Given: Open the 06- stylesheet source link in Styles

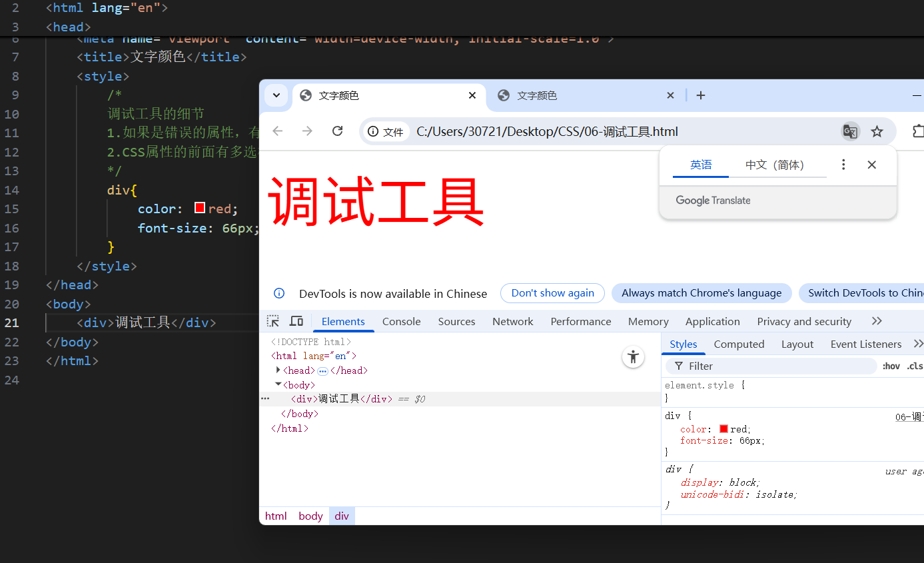Looking at the screenshot, I should (909, 417).
